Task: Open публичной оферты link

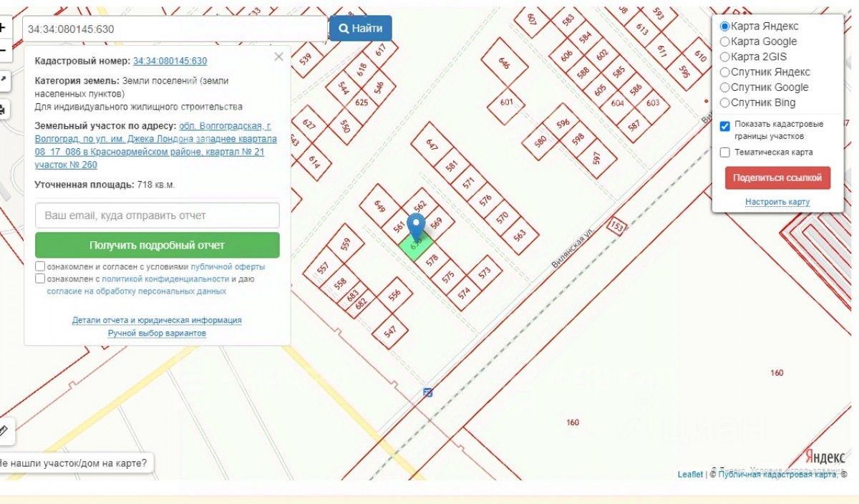Action: tap(228, 266)
